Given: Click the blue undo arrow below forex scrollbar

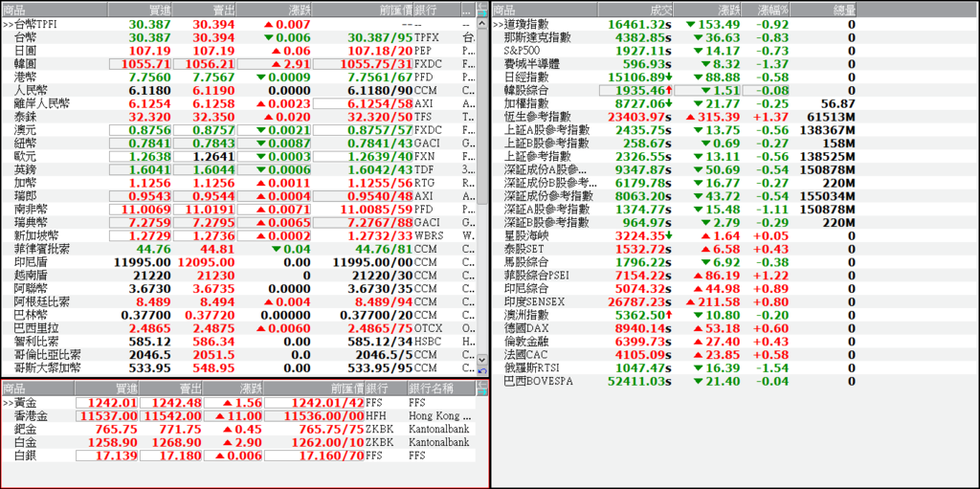Looking at the screenshot, I should coord(482,371).
